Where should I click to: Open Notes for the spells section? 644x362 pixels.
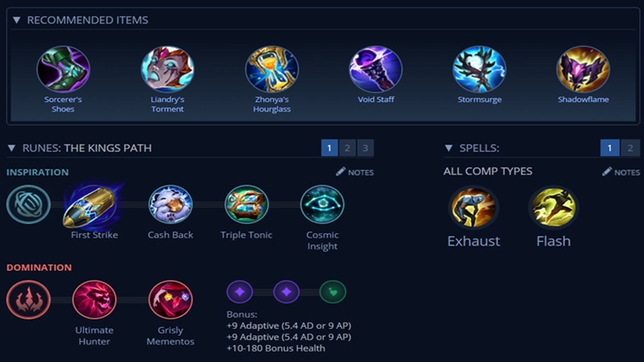coord(621,172)
